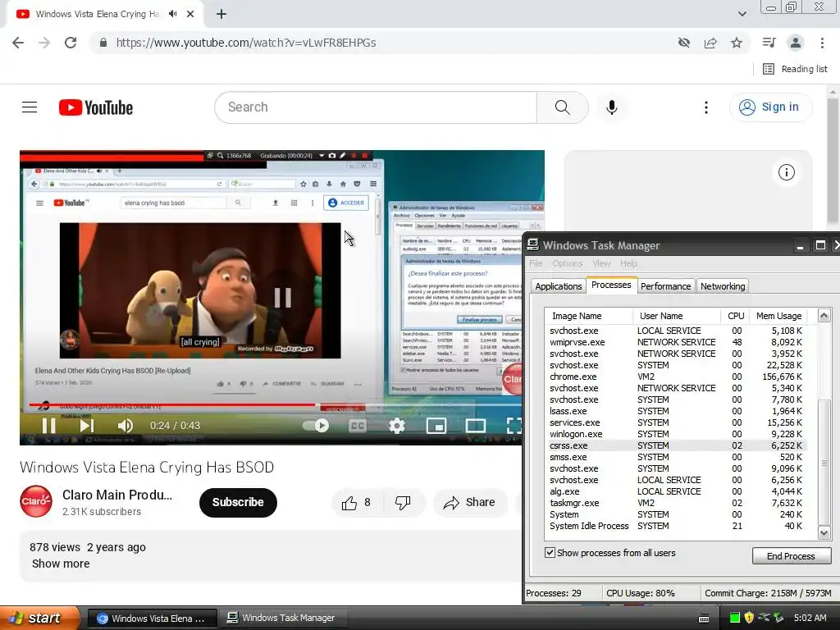The image size is (840, 630).
Task: Click the YouTube Search box
Action: point(376,107)
